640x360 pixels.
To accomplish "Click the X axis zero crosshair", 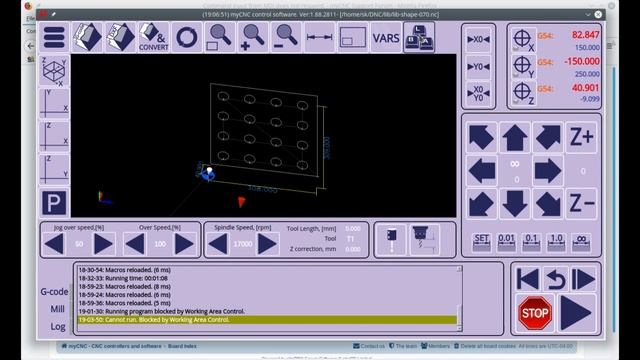I will coord(523,40).
